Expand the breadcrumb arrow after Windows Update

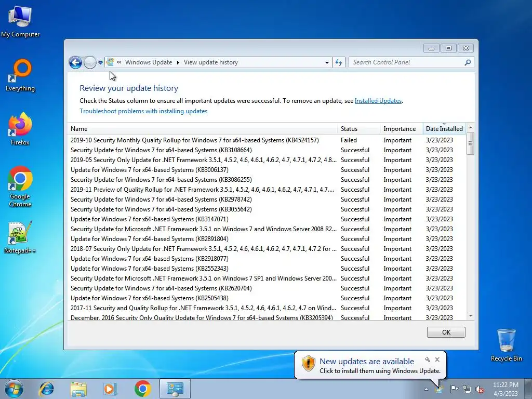pyautogui.click(x=178, y=62)
